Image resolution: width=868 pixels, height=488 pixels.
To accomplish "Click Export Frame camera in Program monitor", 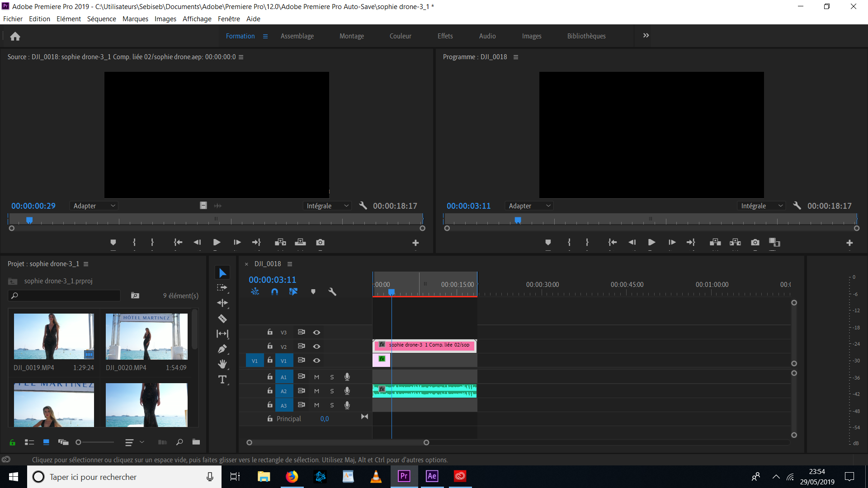I will 755,243.
